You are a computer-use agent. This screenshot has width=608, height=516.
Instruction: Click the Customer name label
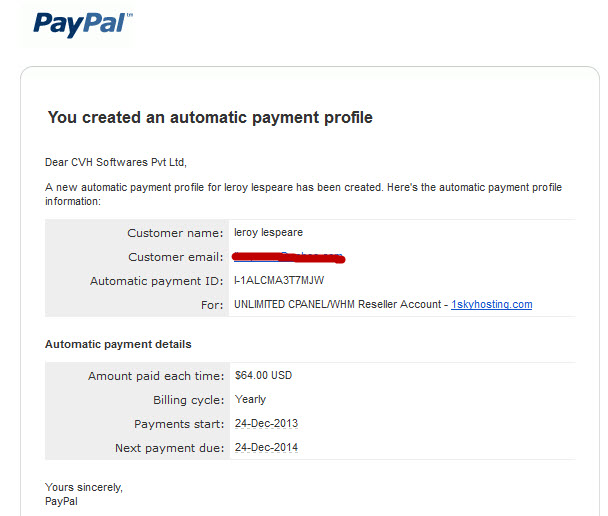tap(175, 233)
